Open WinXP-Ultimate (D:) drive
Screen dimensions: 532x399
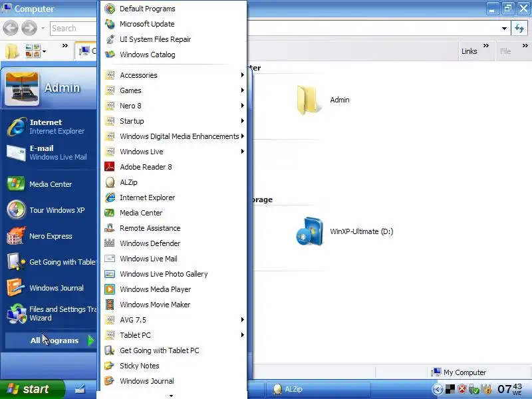click(344, 231)
